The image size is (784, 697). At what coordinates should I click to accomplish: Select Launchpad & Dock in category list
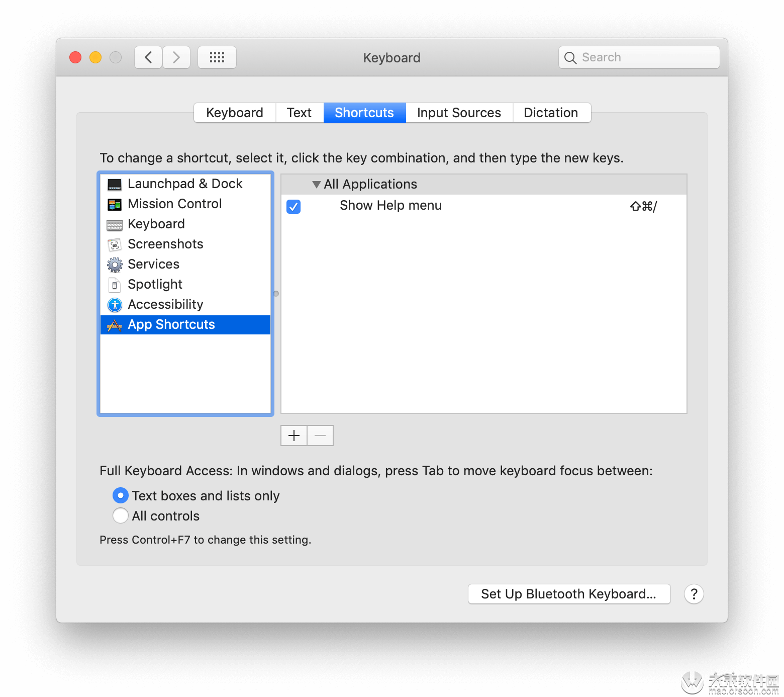[x=185, y=184]
